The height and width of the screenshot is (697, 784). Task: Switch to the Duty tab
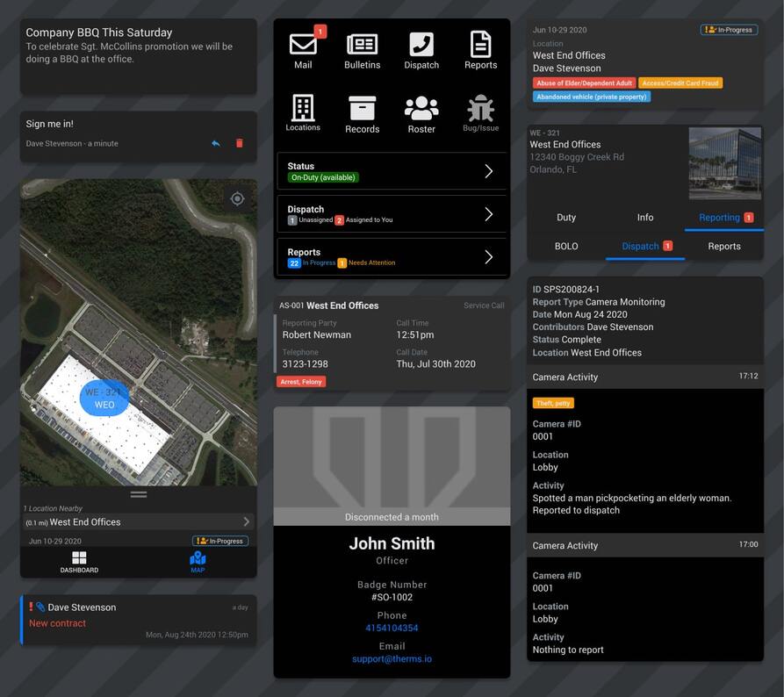(x=565, y=217)
